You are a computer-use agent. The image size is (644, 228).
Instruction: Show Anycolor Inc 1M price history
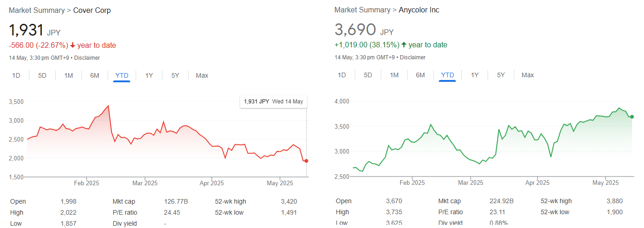394,75
